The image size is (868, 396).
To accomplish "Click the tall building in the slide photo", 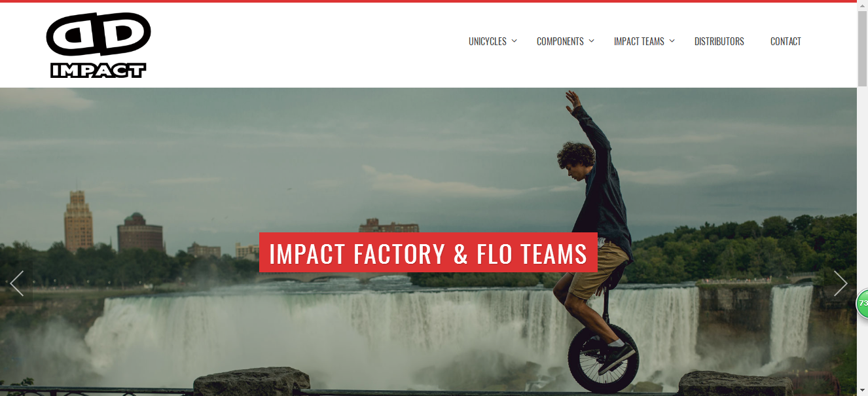I will click(x=78, y=221).
